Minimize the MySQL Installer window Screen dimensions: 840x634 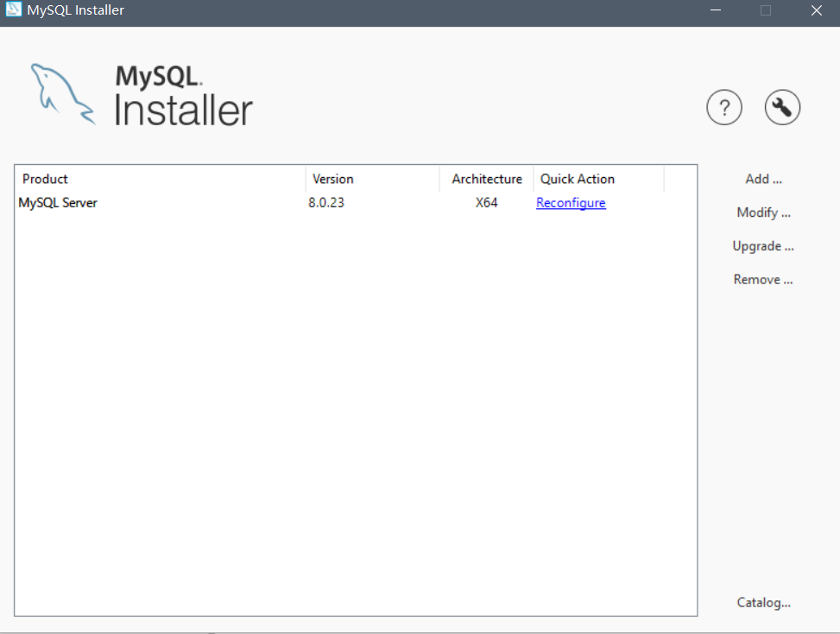click(x=715, y=10)
